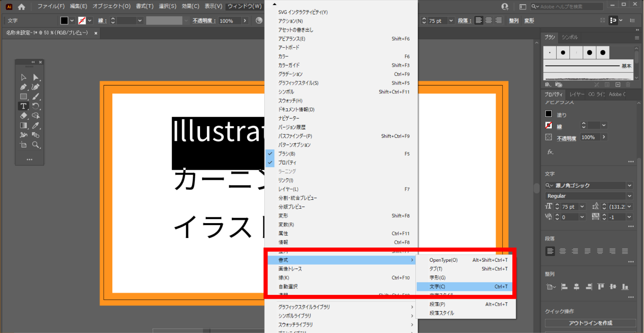Click the new brush plus icon
This screenshot has width=644, height=333.
tap(618, 84)
